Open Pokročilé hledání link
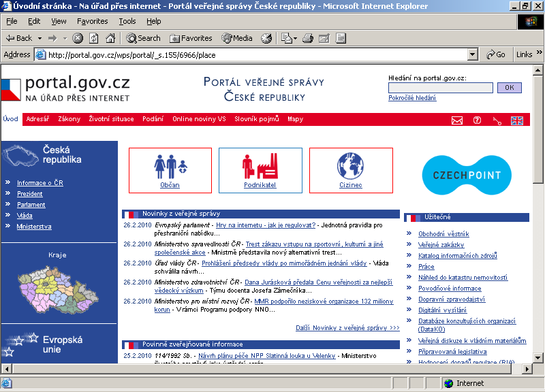Image resolution: width=545 pixels, height=392 pixels. tap(412, 98)
